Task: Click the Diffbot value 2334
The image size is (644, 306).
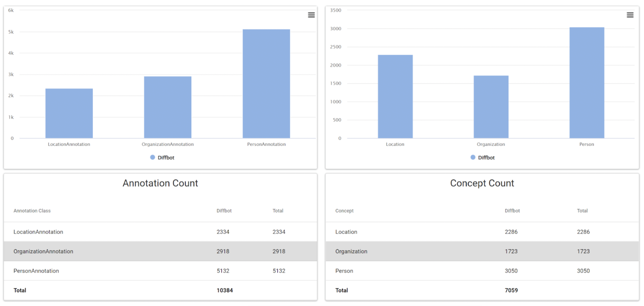Action: (x=223, y=232)
